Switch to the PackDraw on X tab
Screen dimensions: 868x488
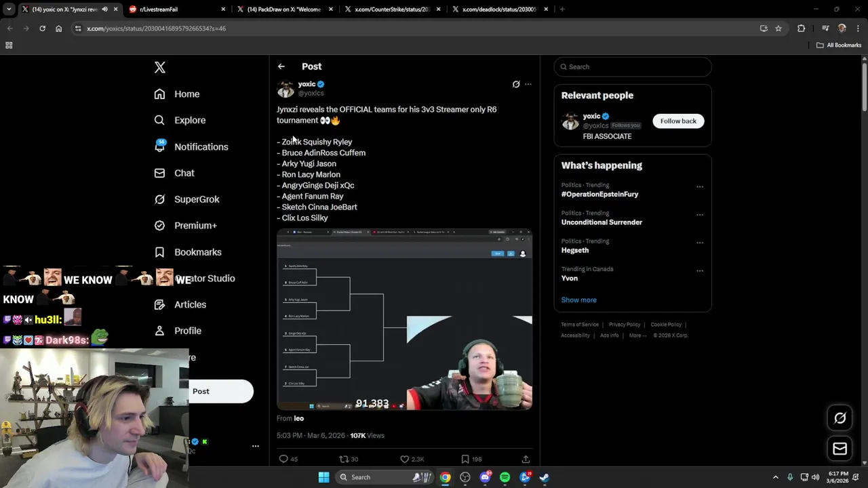click(283, 9)
